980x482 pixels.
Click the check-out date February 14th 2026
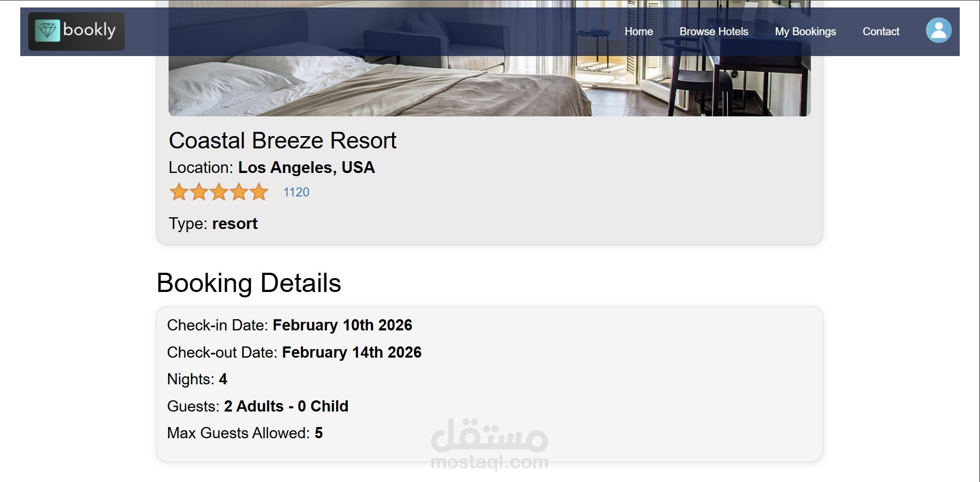pyautogui.click(x=352, y=352)
